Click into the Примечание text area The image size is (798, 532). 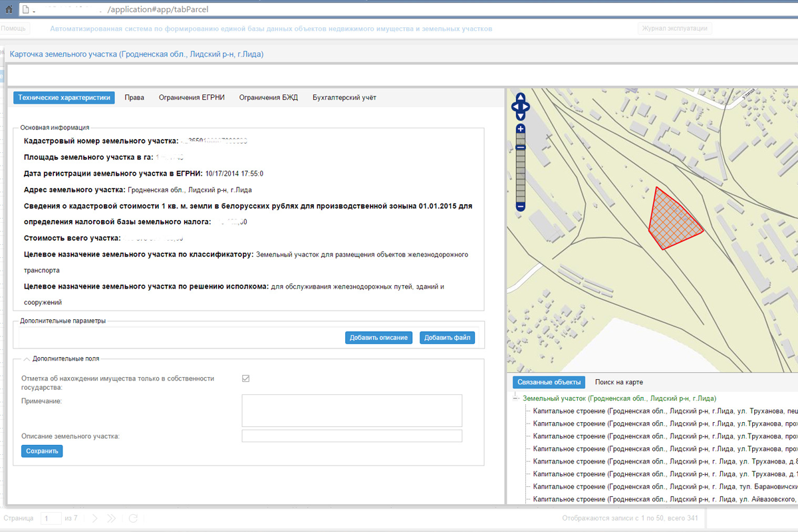(352, 410)
